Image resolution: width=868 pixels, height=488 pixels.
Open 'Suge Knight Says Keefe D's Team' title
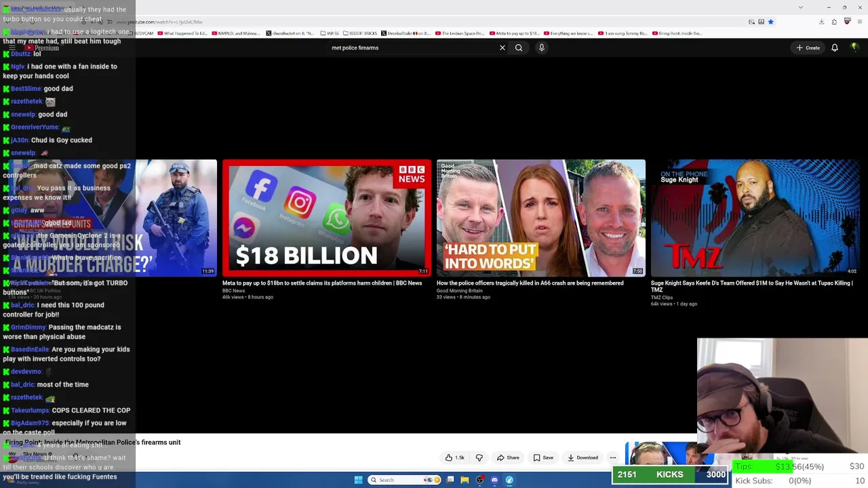(752, 287)
